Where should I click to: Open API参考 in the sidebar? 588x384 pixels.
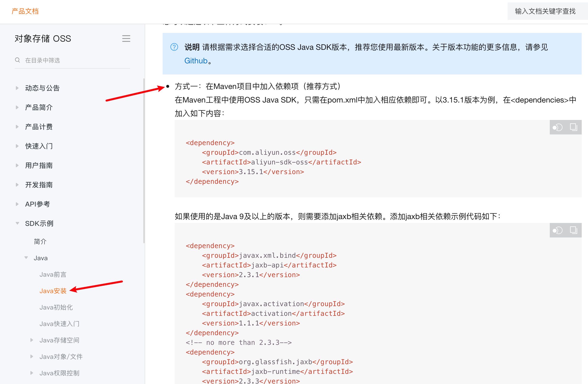38,204
